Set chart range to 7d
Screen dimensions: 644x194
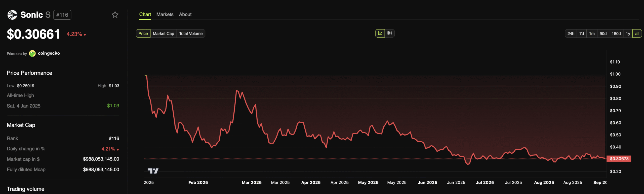point(581,34)
